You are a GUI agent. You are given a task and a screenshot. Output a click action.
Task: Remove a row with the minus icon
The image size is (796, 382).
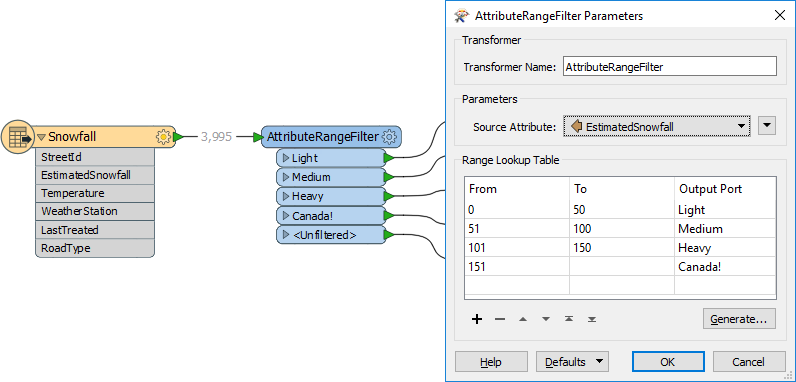500,319
